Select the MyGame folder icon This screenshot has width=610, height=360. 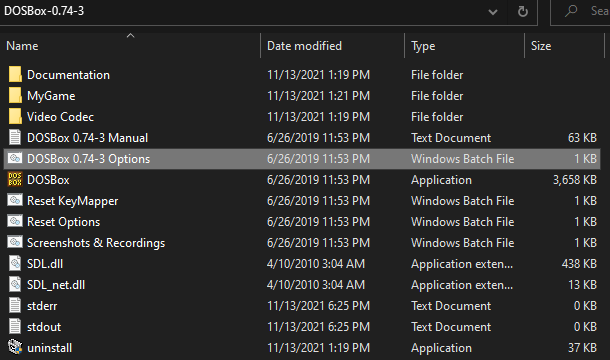pos(15,95)
